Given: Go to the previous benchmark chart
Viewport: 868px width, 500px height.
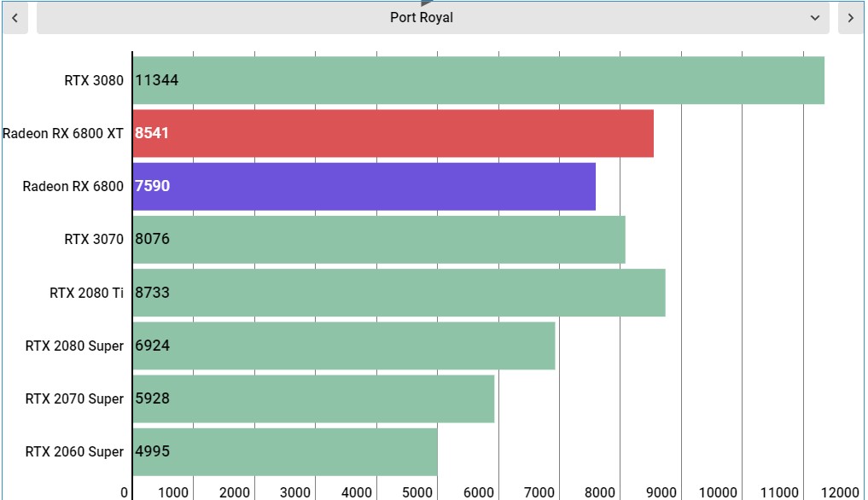Looking at the screenshot, I should pyautogui.click(x=15, y=18).
